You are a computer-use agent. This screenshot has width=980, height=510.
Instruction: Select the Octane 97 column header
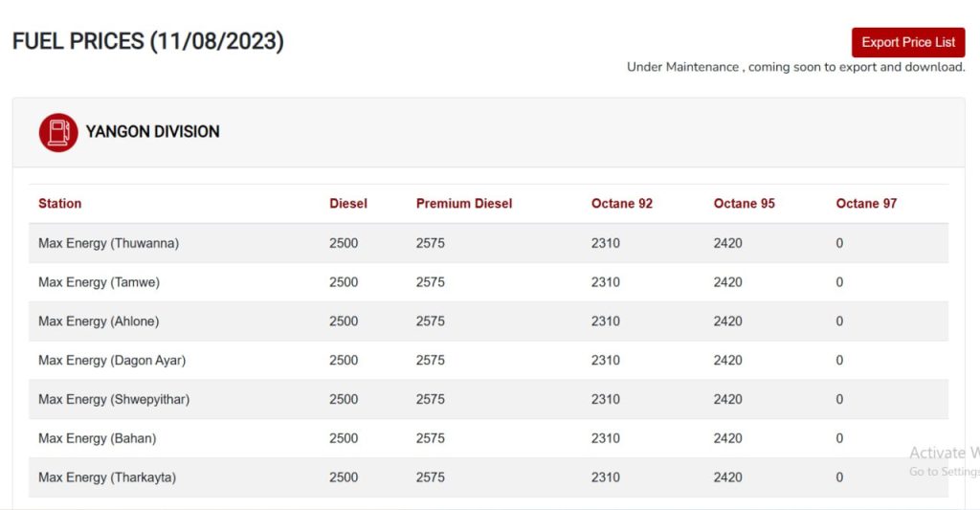point(866,203)
